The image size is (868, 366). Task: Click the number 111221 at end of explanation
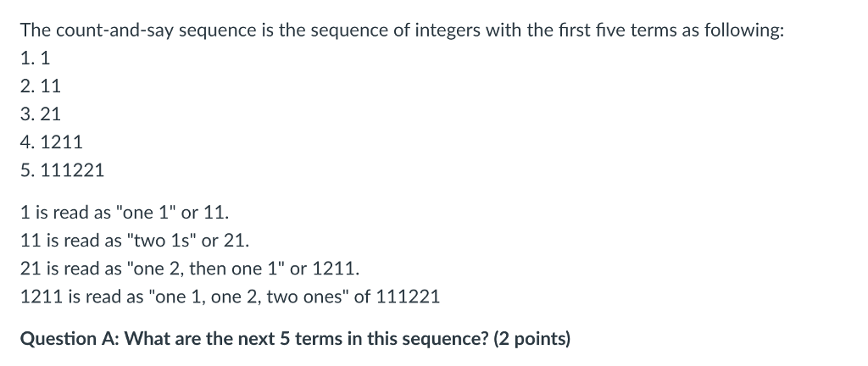tap(408, 297)
